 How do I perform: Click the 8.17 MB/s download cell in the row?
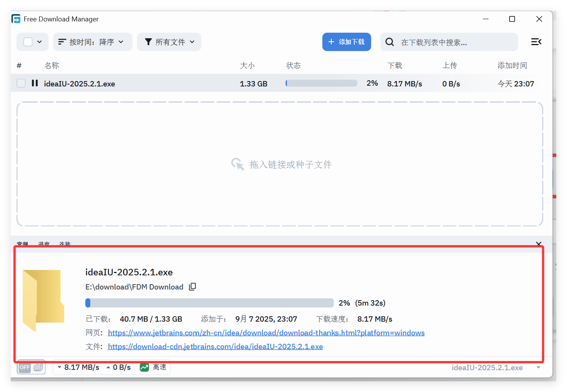point(405,83)
